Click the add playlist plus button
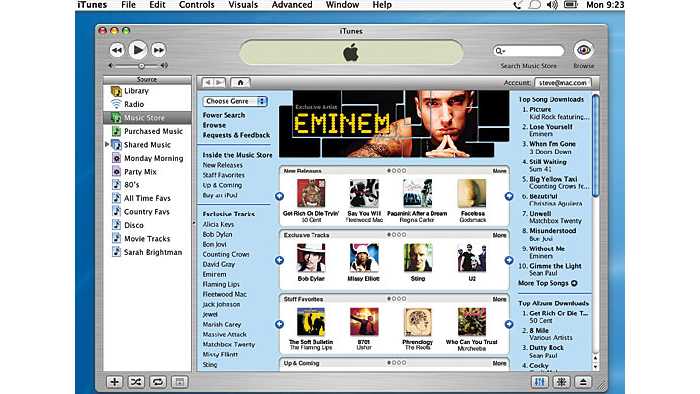This screenshot has width=700, height=394. pos(115,382)
